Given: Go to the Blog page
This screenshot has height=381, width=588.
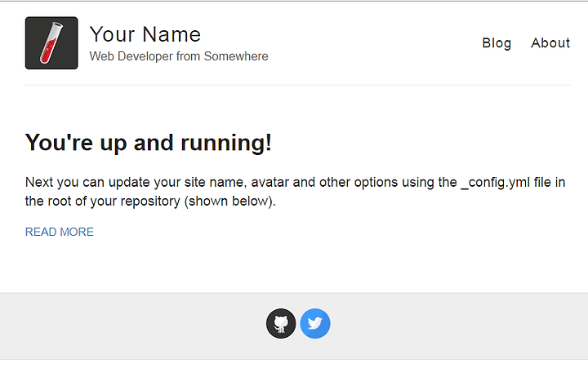Looking at the screenshot, I should (497, 43).
